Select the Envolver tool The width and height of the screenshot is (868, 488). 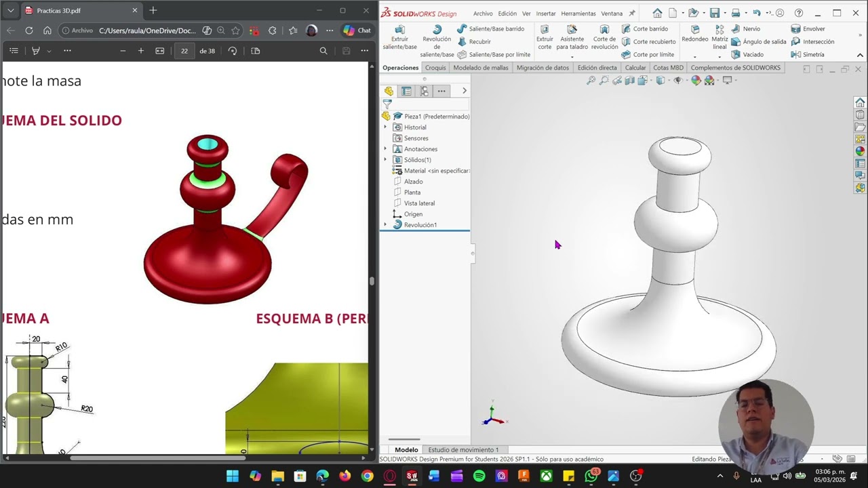pyautogui.click(x=808, y=29)
